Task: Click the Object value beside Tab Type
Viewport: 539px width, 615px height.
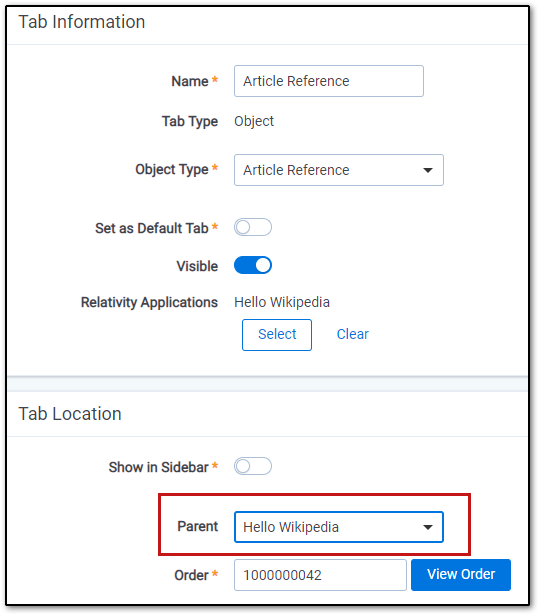Action: (254, 121)
